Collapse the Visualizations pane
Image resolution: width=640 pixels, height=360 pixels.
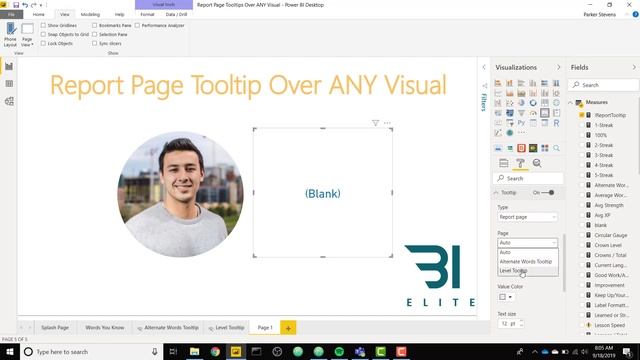tap(559, 67)
